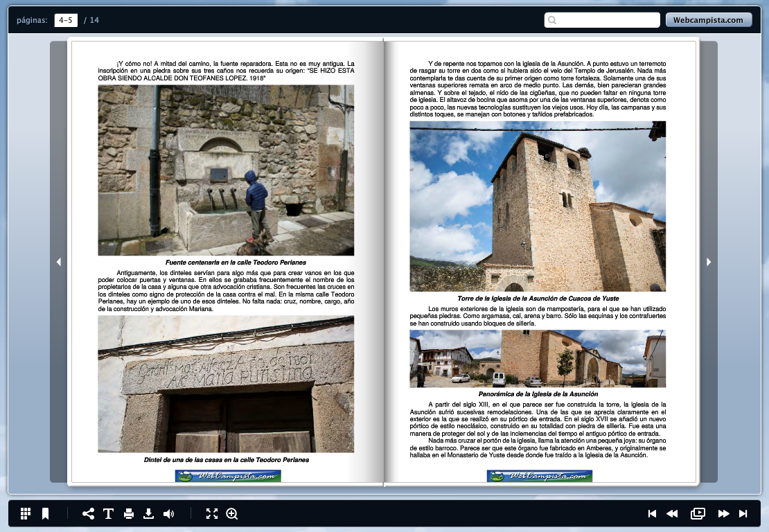Click the 'páginas:' label

pyautogui.click(x=33, y=20)
